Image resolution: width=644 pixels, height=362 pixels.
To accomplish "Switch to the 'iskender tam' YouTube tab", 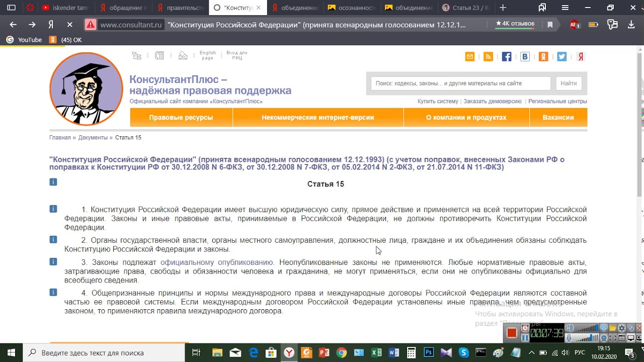I will click(66, 8).
